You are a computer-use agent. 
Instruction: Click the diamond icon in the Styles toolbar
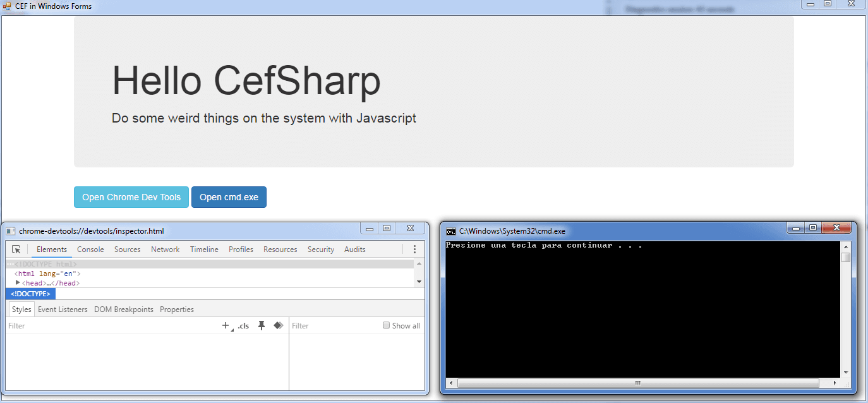pos(278,325)
